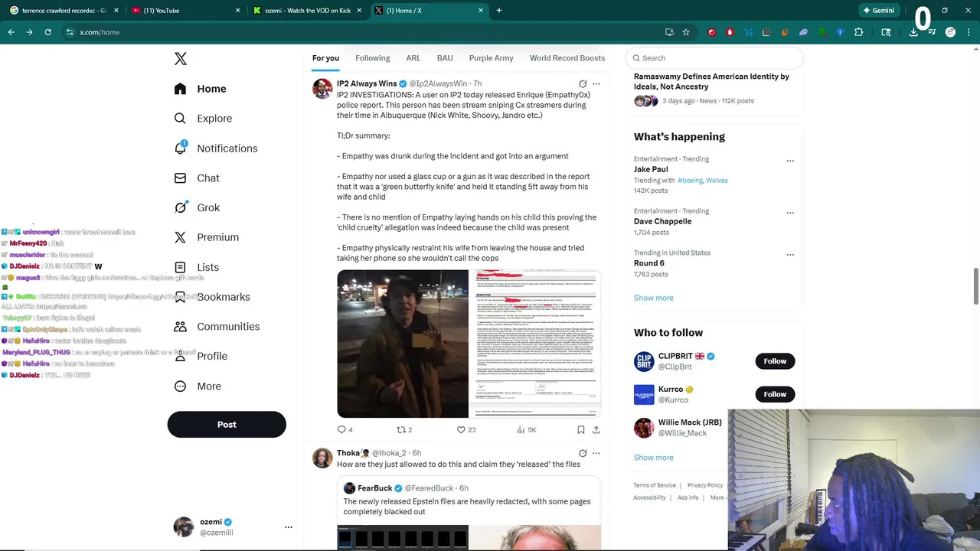Click the Lists sidebar icon
The width and height of the screenshot is (980, 551).
click(180, 267)
